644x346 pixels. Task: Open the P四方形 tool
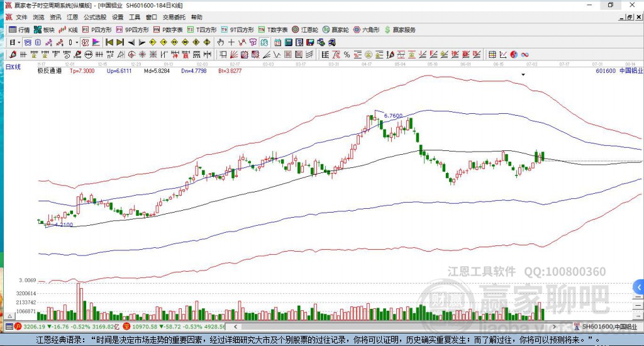[97, 30]
